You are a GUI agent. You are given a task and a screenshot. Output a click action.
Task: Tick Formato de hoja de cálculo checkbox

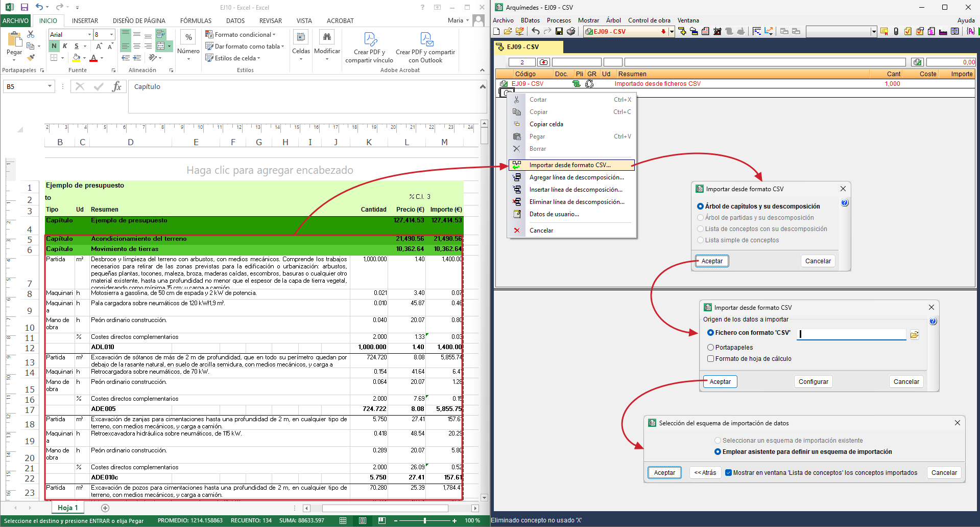(710, 359)
